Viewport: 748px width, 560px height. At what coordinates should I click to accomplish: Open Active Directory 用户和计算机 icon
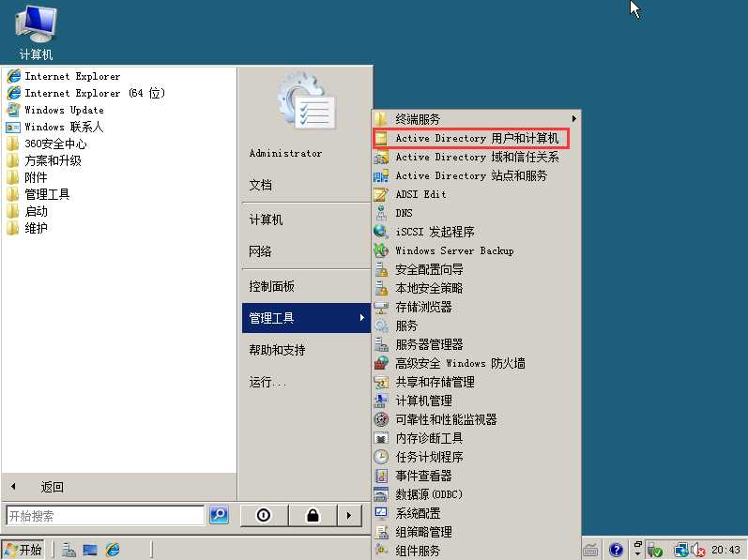coord(381,138)
